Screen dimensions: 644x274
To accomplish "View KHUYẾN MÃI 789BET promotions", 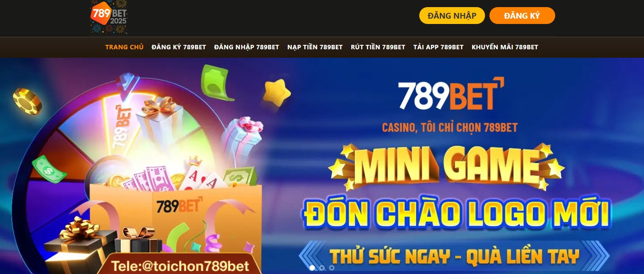I will click(x=505, y=47).
